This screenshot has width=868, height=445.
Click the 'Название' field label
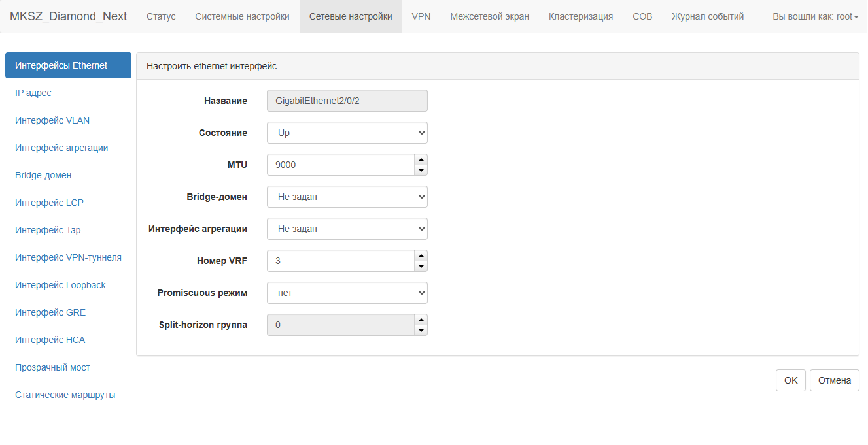click(x=226, y=101)
